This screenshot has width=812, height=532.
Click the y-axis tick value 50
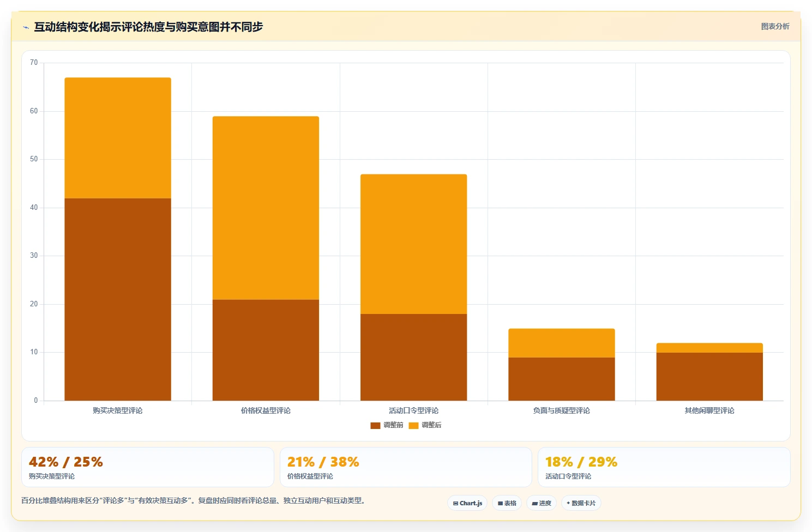[34, 159]
